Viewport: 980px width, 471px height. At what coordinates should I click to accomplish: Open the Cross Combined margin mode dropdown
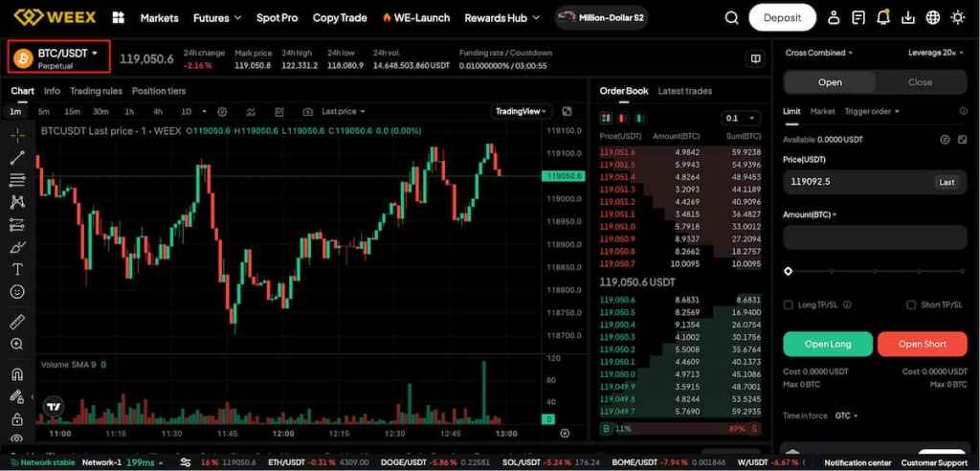(x=819, y=53)
